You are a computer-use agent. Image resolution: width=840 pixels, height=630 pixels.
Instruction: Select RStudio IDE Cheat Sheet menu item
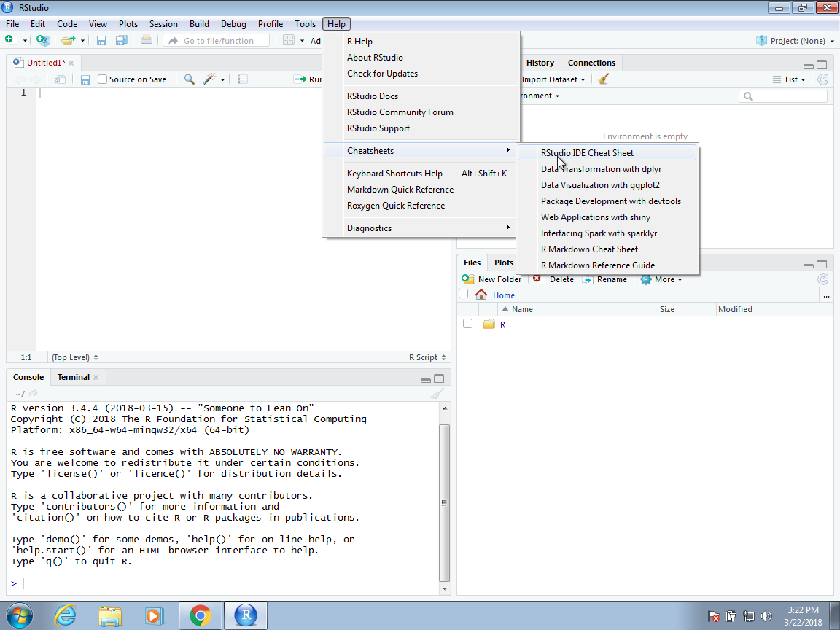pyautogui.click(x=587, y=153)
